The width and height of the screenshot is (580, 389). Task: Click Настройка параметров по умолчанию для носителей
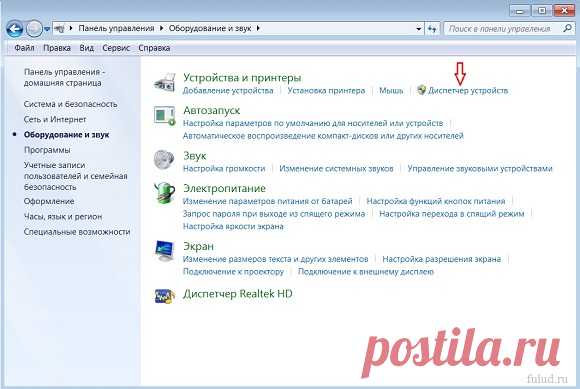point(313,123)
